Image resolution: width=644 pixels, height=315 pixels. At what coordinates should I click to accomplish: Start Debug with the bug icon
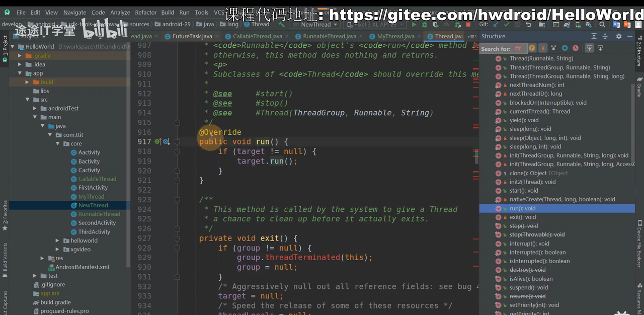click(425, 25)
